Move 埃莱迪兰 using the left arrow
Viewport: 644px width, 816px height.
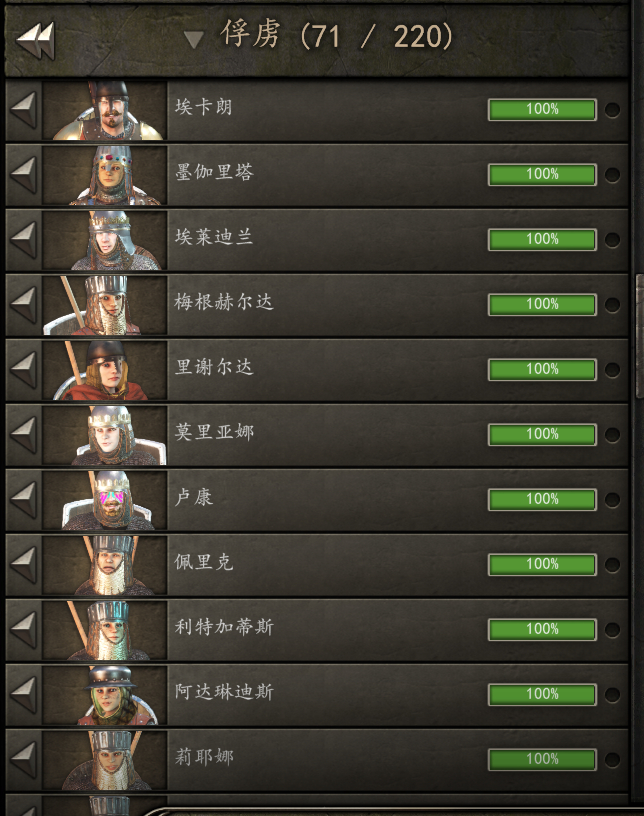click(x=23, y=240)
